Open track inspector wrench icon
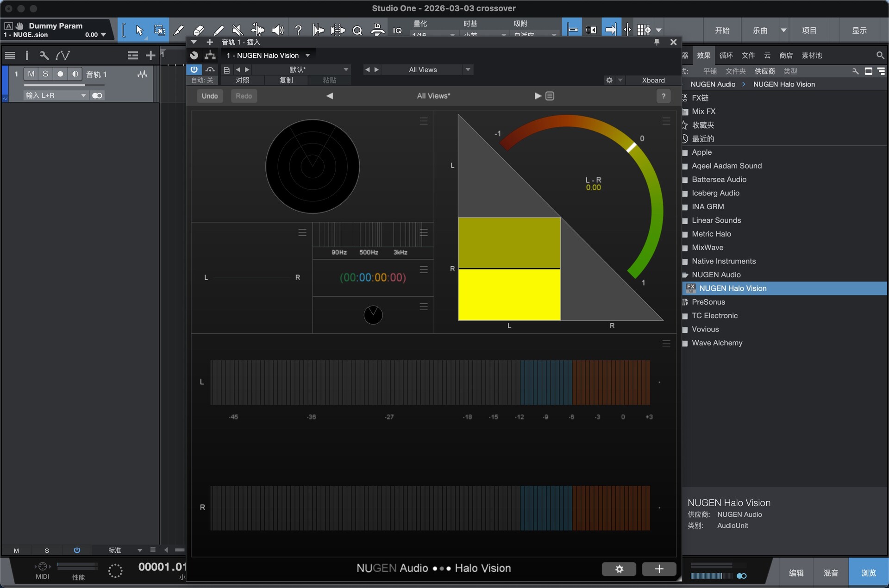889x588 pixels. pos(44,56)
